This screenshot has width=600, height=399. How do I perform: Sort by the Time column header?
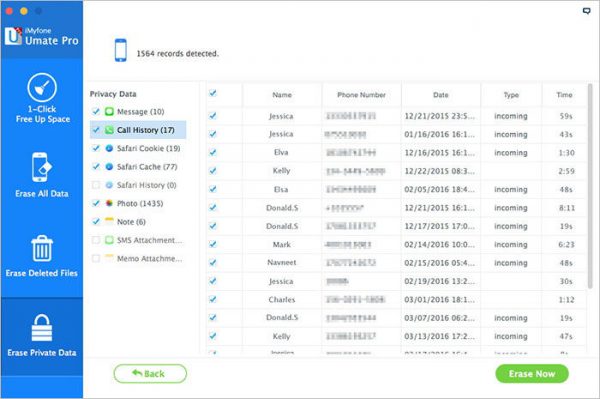(564, 95)
